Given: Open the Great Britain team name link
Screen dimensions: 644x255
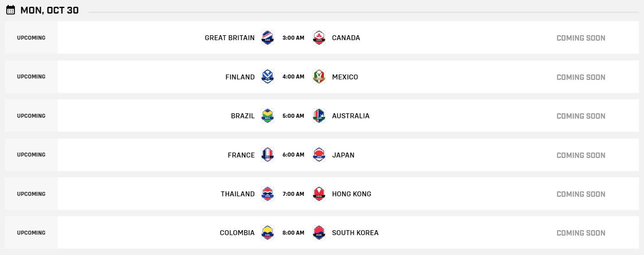Looking at the screenshot, I should coord(229,38).
